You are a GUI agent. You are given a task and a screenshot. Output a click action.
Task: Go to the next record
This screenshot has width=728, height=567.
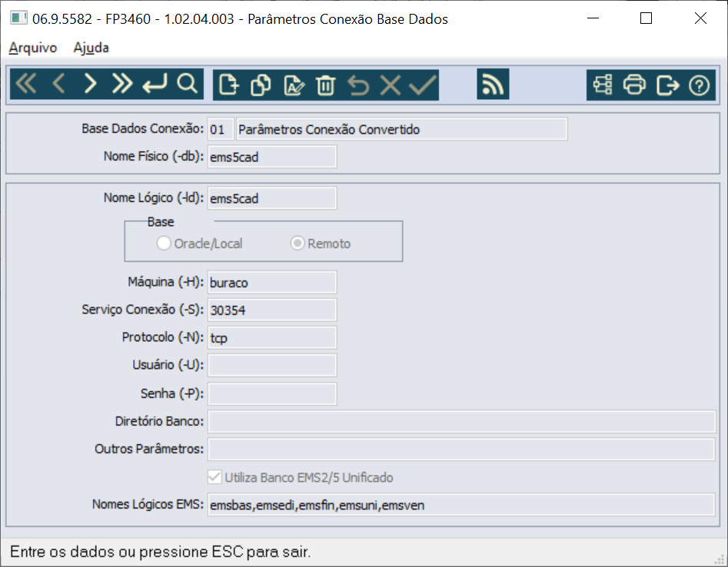pyautogui.click(x=90, y=85)
